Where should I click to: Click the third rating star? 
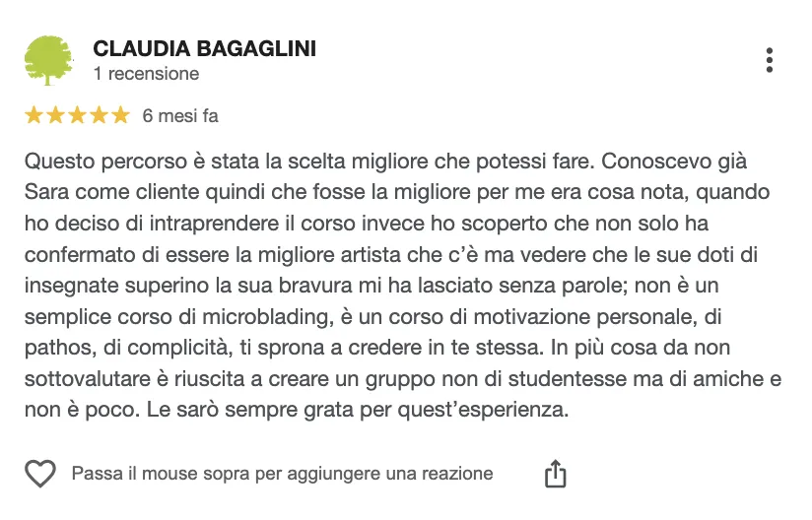tap(77, 115)
